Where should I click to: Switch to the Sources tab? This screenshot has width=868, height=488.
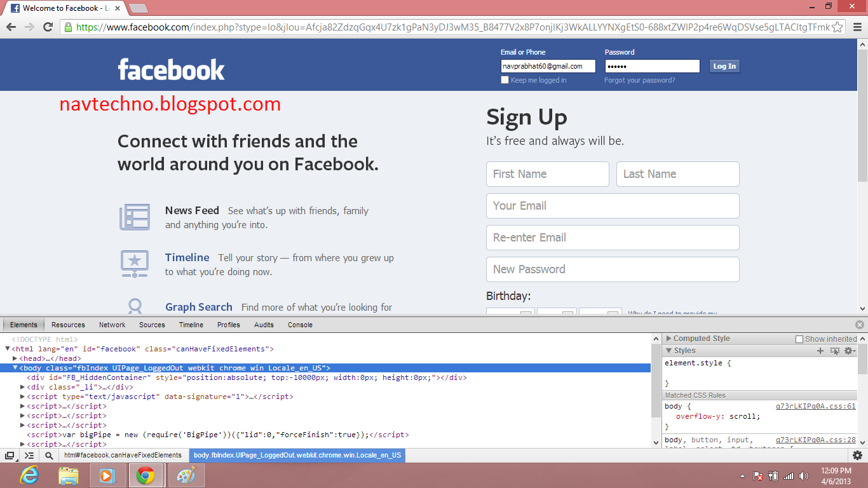point(153,325)
